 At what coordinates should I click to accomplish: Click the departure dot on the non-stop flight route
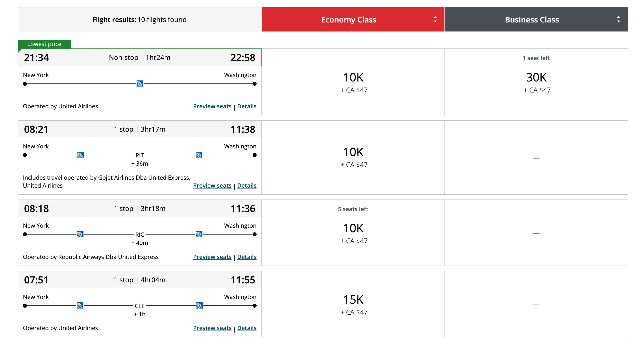click(x=25, y=84)
